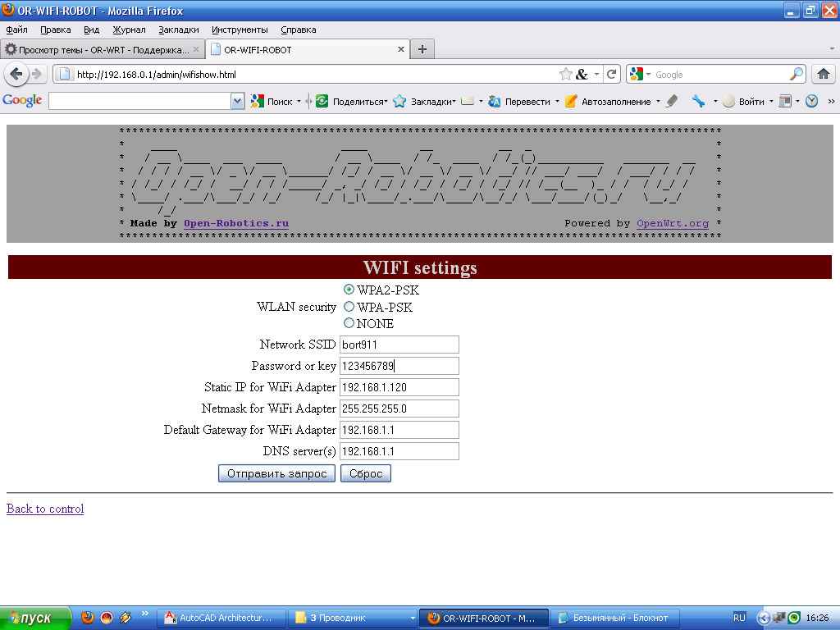Click the Перевести translate icon

coord(495,101)
